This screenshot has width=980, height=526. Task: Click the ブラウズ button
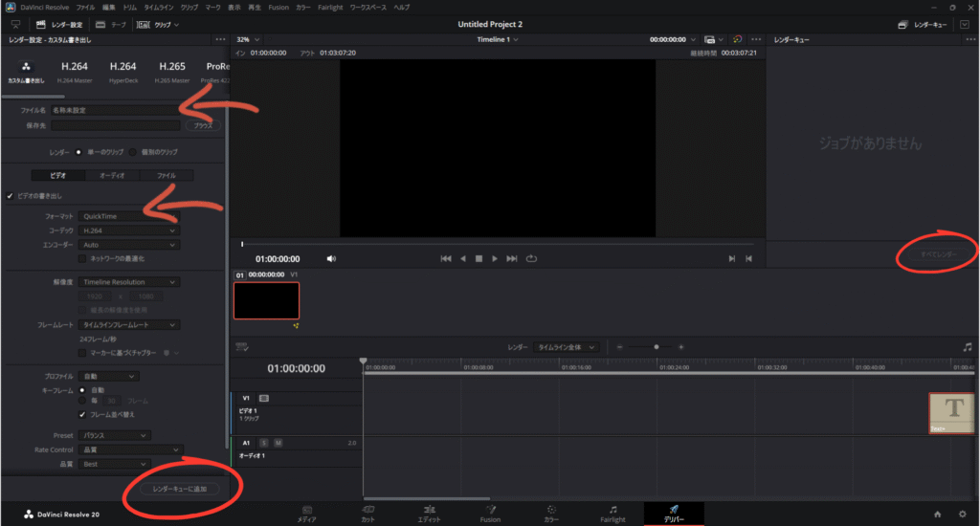(202, 125)
